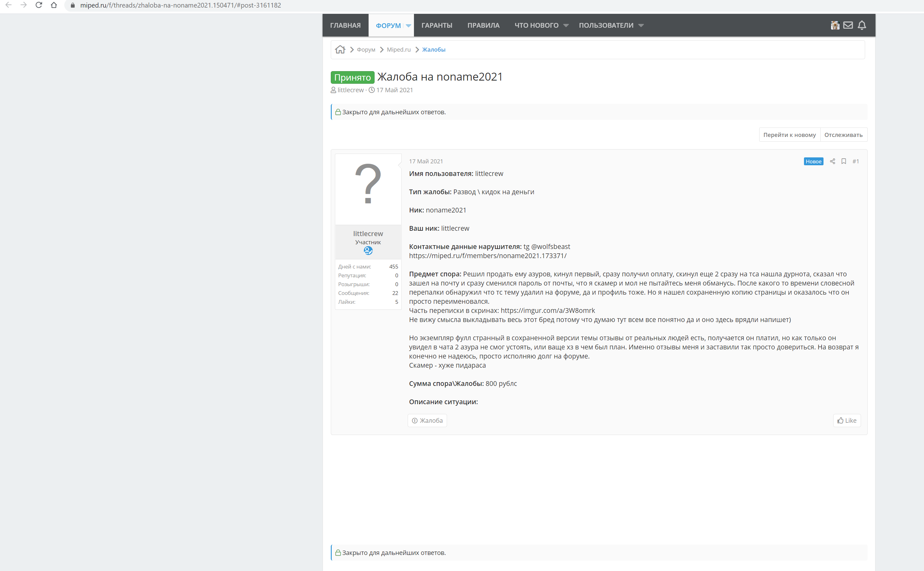Click the blue member badge under littlecrew
The width and height of the screenshot is (924, 571).
368,250
